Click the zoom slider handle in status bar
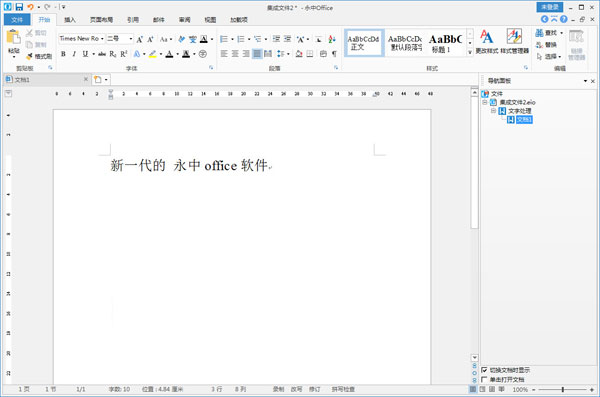The width and height of the screenshot is (600, 397). coord(562,389)
